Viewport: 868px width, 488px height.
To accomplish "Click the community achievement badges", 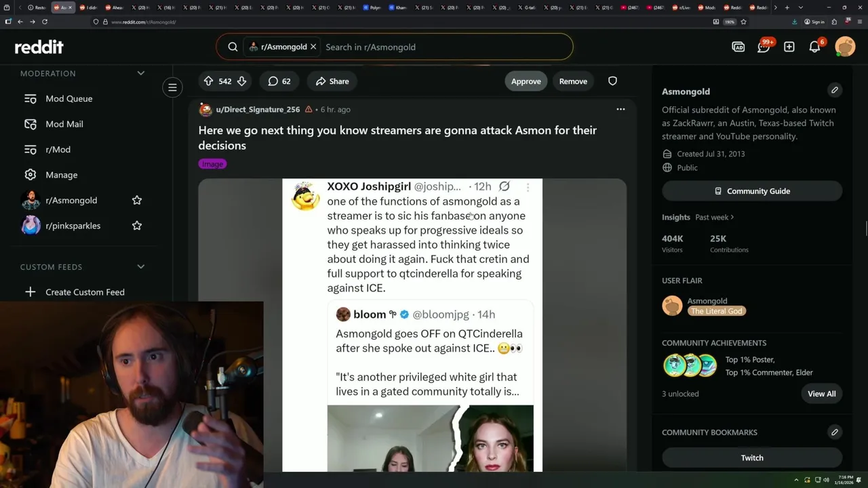I will pos(690,365).
